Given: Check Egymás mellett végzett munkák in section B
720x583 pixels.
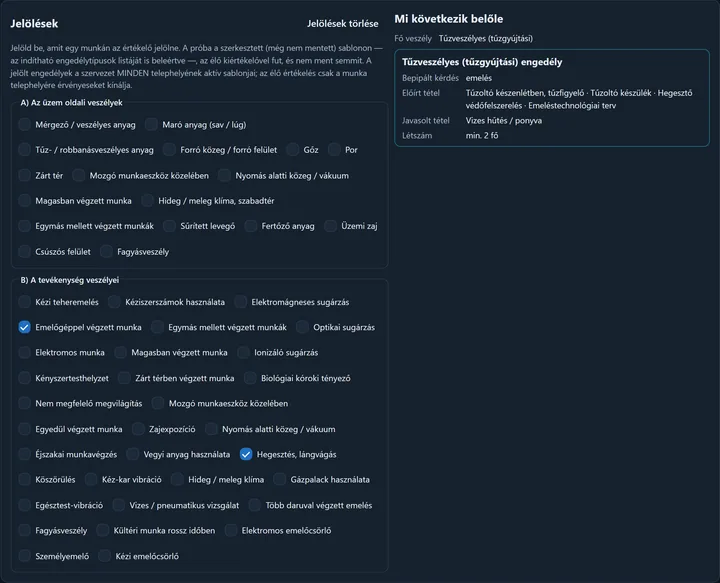Looking at the screenshot, I should [x=158, y=327].
